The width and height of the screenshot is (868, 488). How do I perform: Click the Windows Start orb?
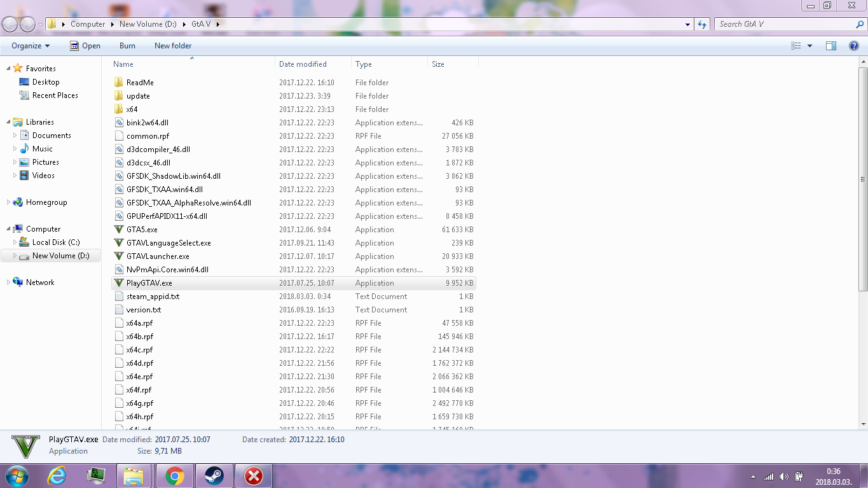[17, 476]
